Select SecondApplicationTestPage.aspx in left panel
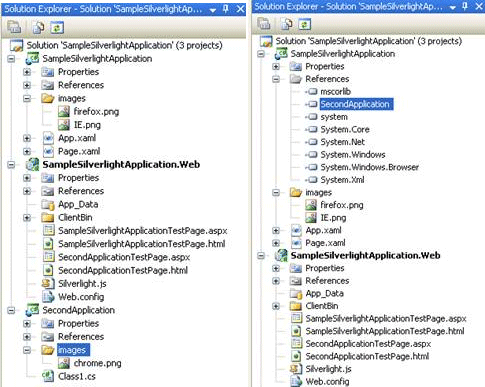The height and width of the screenshot is (387, 485). coord(124,257)
